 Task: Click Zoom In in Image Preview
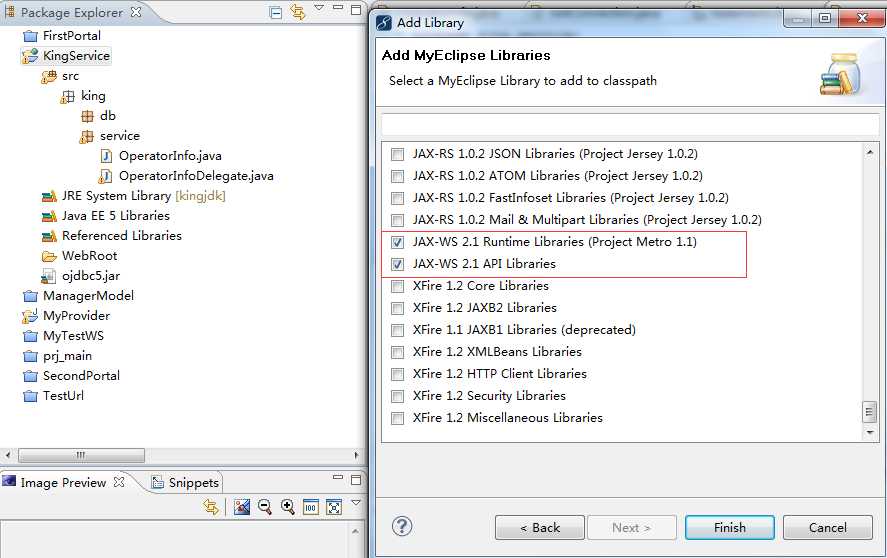click(x=287, y=507)
